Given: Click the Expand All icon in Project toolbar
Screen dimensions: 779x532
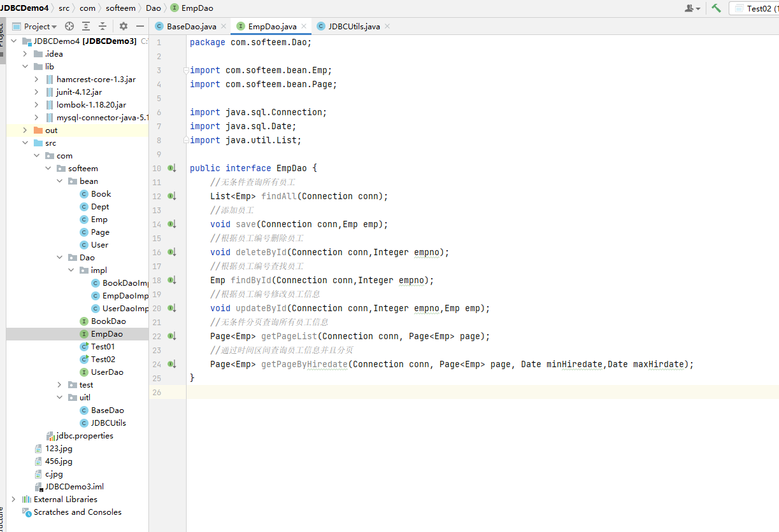Looking at the screenshot, I should tap(86, 26).
